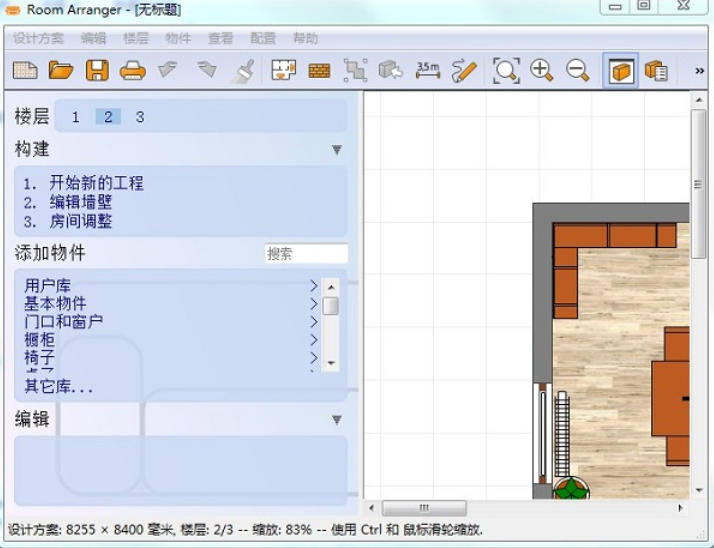Click library list scroll down arrow

(x=331, y=363)
